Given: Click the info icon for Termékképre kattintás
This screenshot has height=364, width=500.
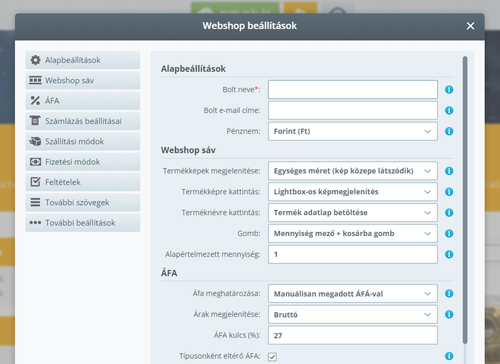Looking at the screenshot, I should pos(449,192).
